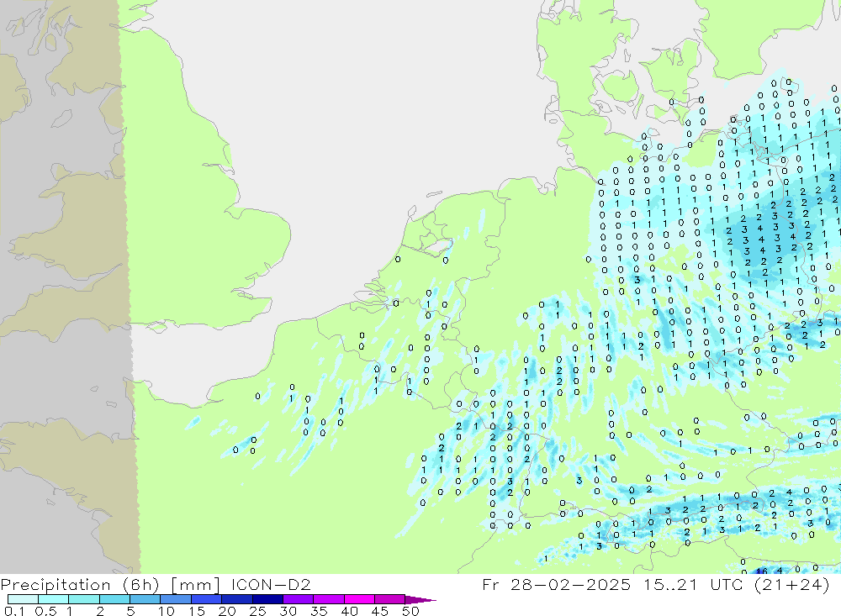Click the "45" legend scale label
The height and width of the screenshot is (616, 841).
(x=380, y=611)
